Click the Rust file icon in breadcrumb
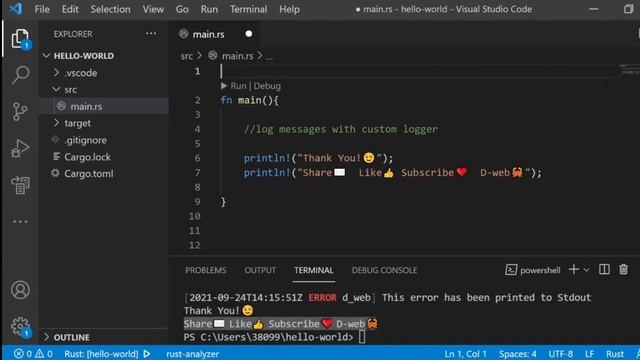Viewport: 640px width, 360px height. click(213, 56)
